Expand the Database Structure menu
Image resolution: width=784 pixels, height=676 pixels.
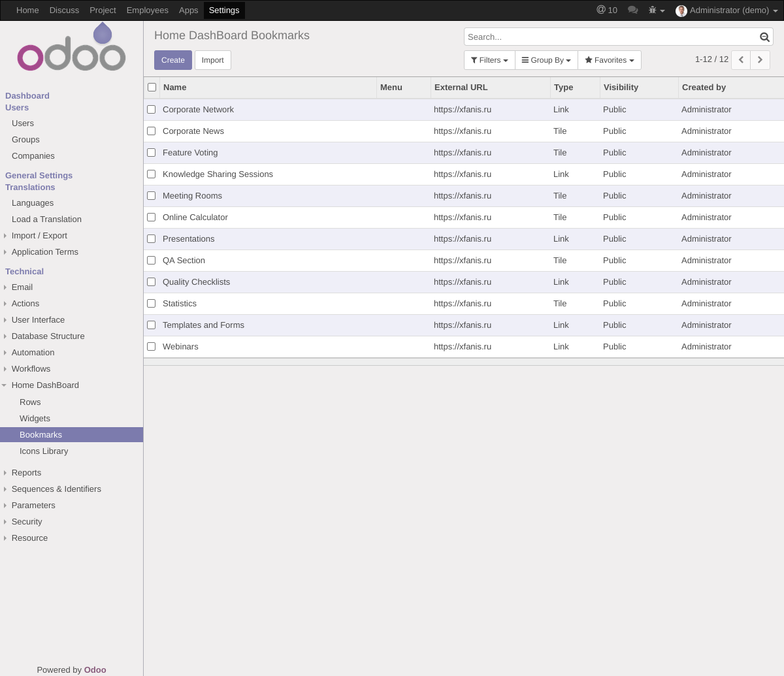(x=48, y=336)
